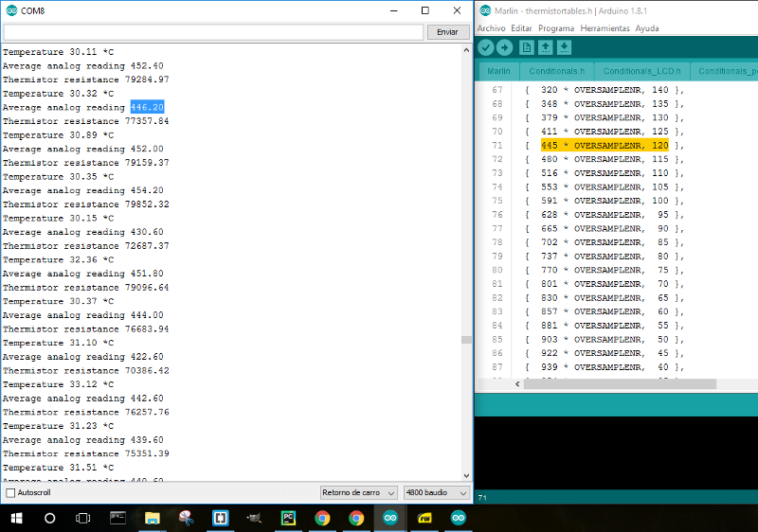Click the Open sketch up-arrow icon
The height and width of the screenshot is (532, 758).
(x=546, y=47)
